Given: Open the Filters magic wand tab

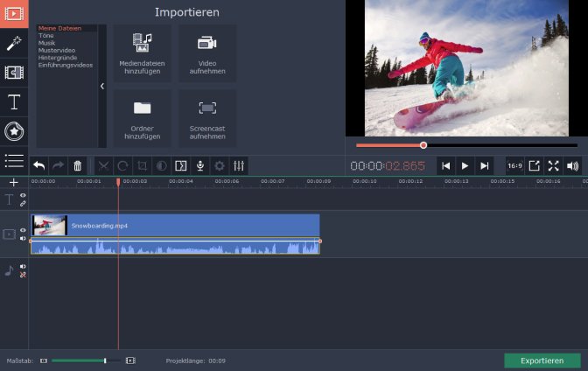Looking at the screenshot, I should pos(14,44).
